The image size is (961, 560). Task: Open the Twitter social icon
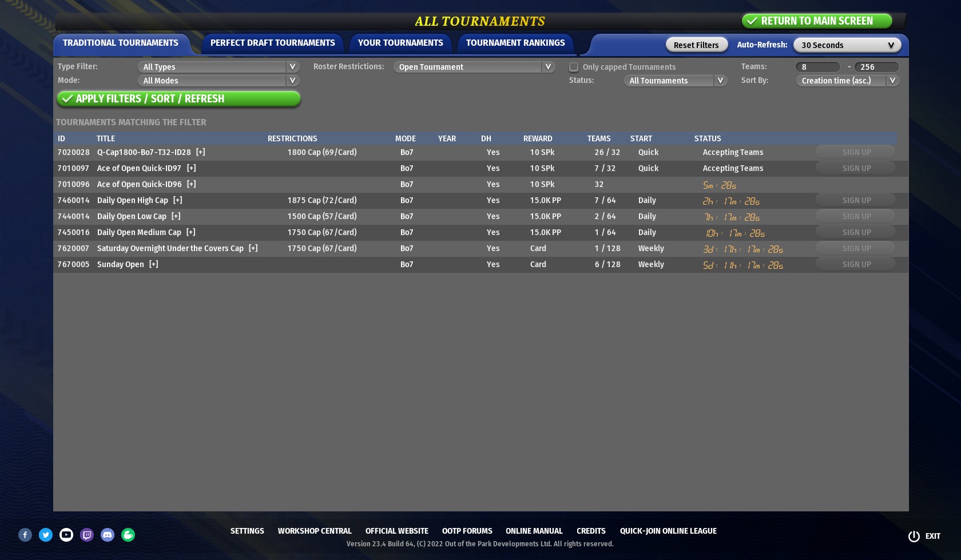coord(46,535)
